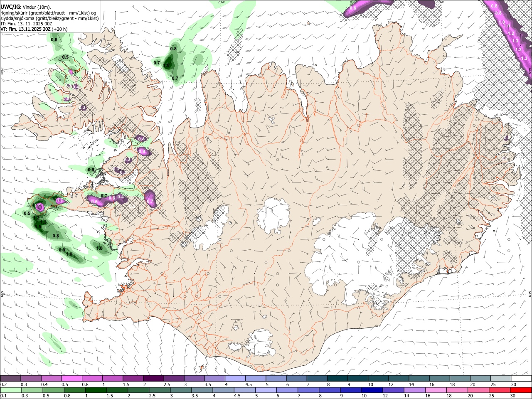Click the '0.5' value at the far western edge
Viewport: 532px width, 399px height.
[27, 213]
